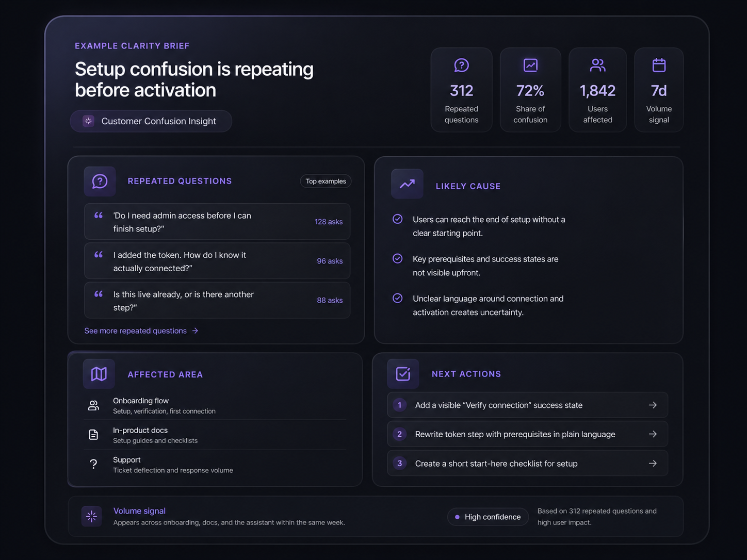Toggle checkmark beside 'Unclear language around connection'
This screenshot has height=560, width=747.
coord(398,299)
